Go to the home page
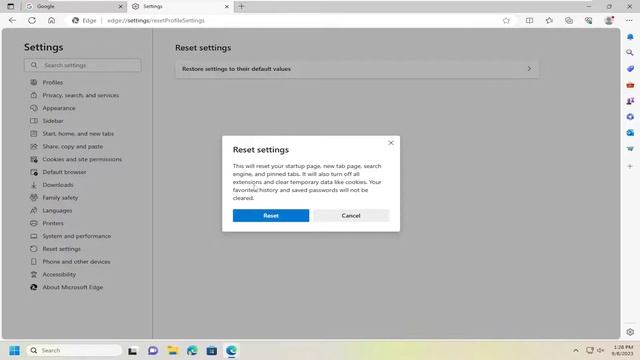This screenshot has height=360, width=640. [x=51, y=20]
